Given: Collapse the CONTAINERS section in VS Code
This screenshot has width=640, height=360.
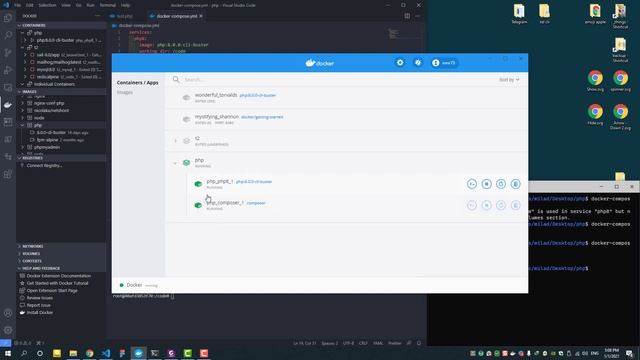Looking at the screenshot, I should click(x=61, y=25).
